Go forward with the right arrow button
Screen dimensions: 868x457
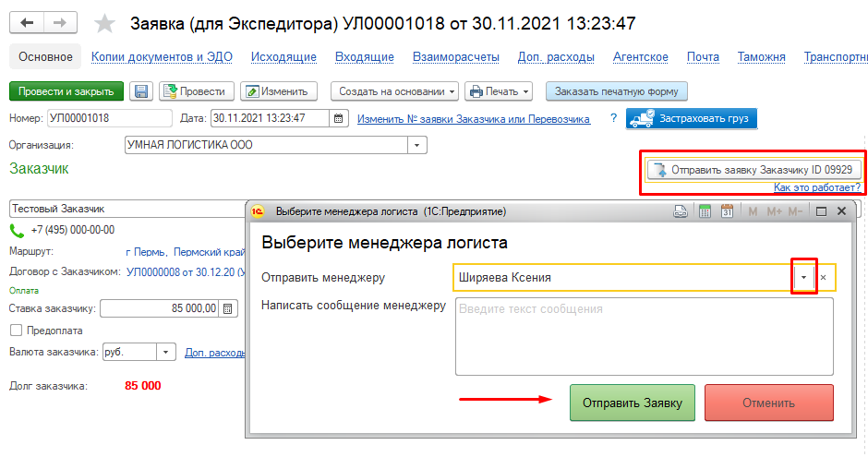coord(60,23)
